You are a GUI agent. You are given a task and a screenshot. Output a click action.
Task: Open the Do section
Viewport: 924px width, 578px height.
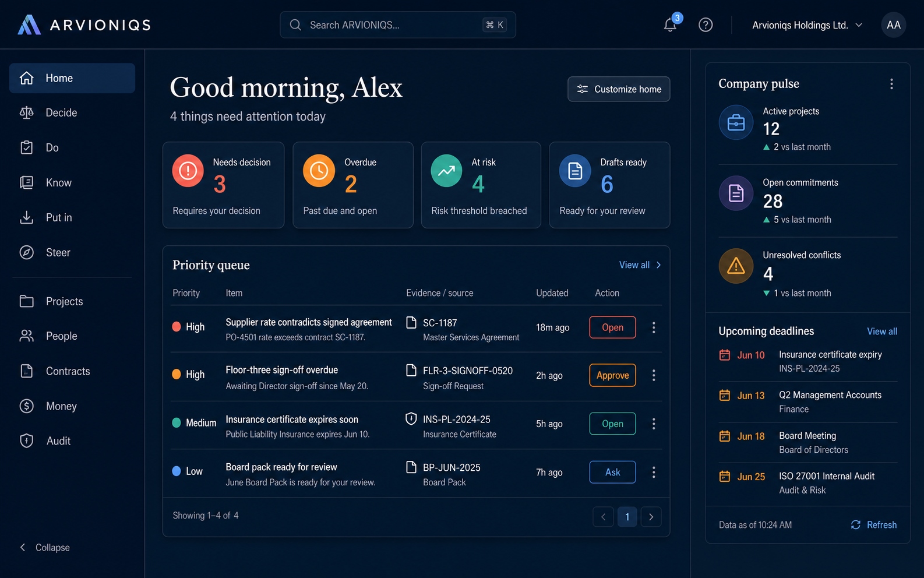coord(72,147)
